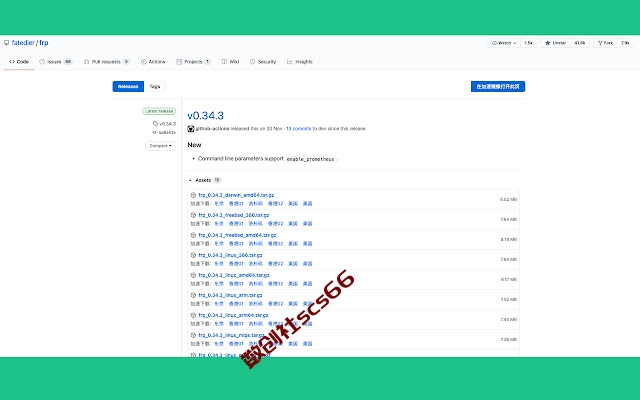Download frp_0.34.3_linux_arm64.tar.gz
The height and width of the screenshot is (400, 640).
[233, 315]
